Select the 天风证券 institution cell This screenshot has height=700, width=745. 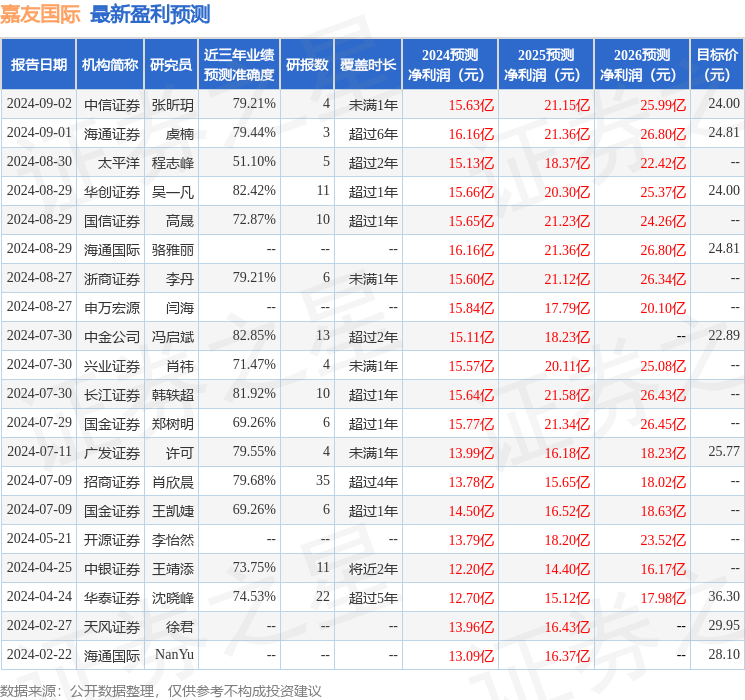(110, 626)
